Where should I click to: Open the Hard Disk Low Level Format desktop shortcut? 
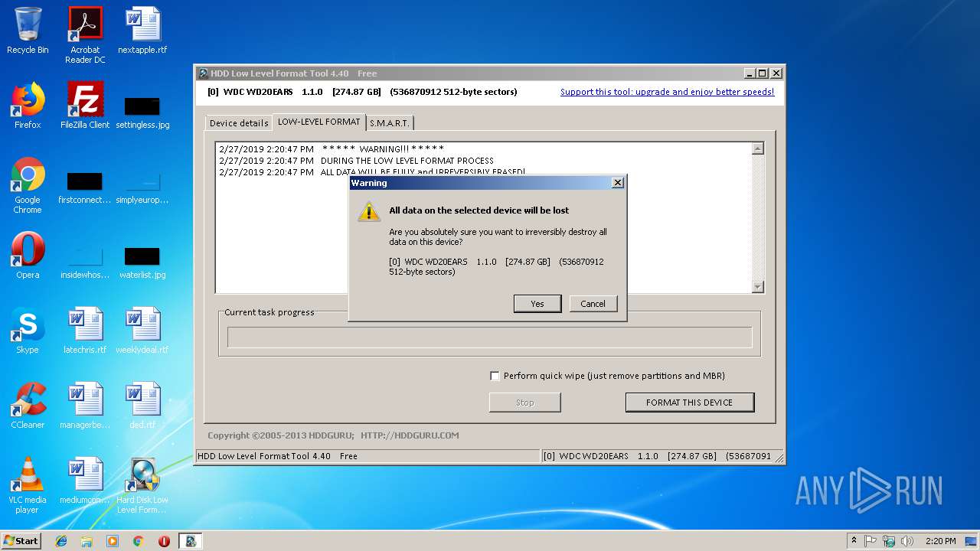tap(142, 485)
